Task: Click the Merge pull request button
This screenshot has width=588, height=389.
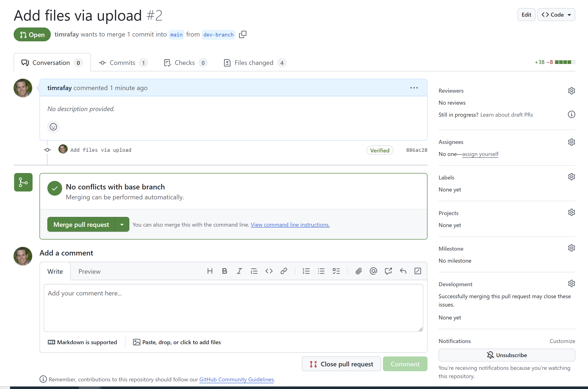Action: coord(81,225)
